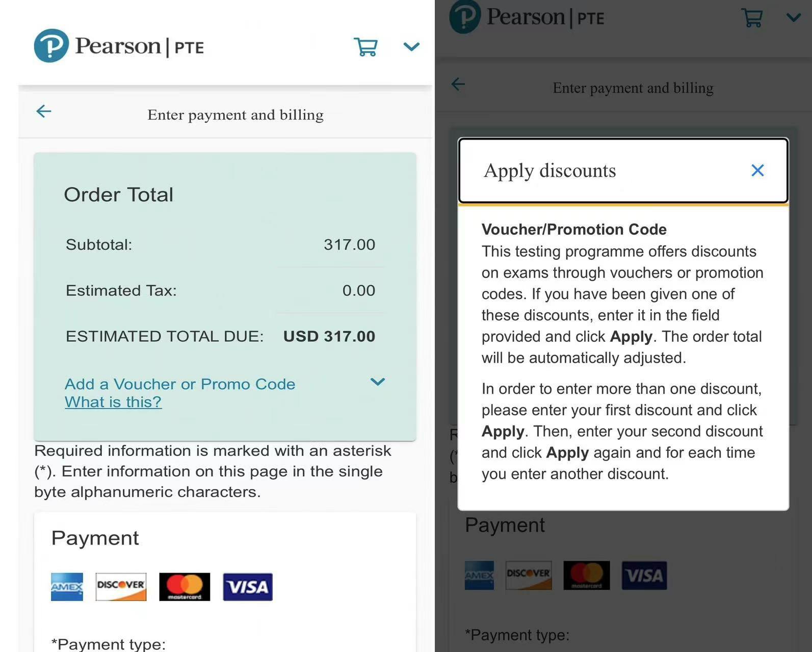
Task: Close the Apply discounts dialog
Action: [757, 170]
